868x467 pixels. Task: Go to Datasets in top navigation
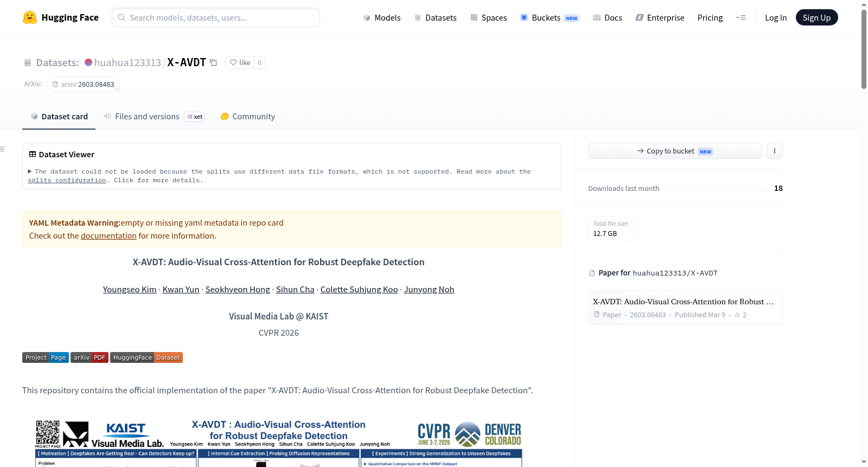(x=435, y=18)
